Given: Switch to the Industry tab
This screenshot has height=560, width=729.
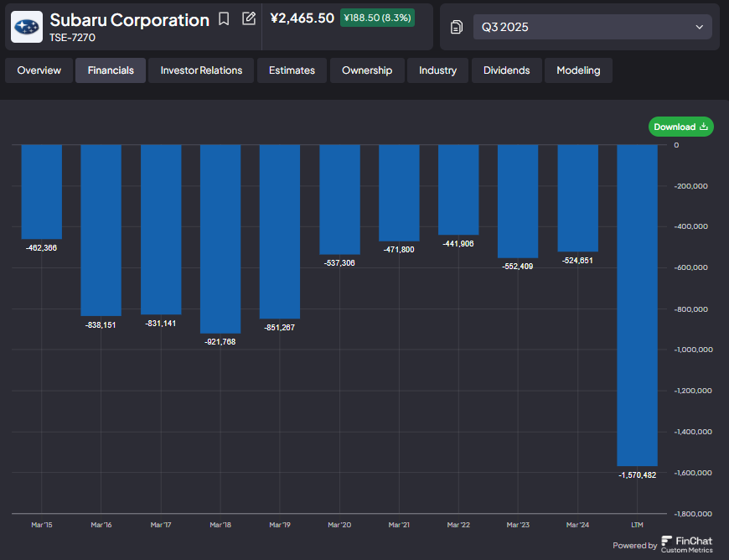Looking at the screenshot, I should (x=437, y=70).
